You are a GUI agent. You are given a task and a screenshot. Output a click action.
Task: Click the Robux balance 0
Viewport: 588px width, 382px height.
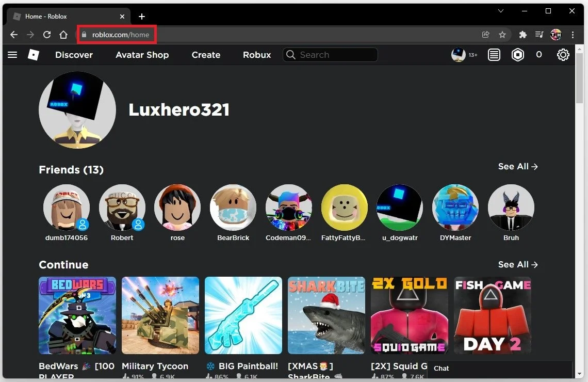click(539, 55)
